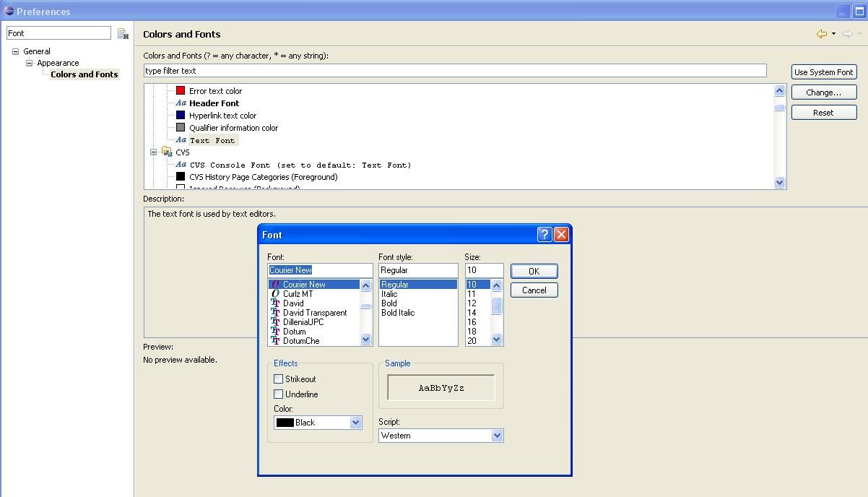Viewport: 868px width, 497px height.
Task: Click the DilleniaUPC font icon
Action: coord(275,322)
